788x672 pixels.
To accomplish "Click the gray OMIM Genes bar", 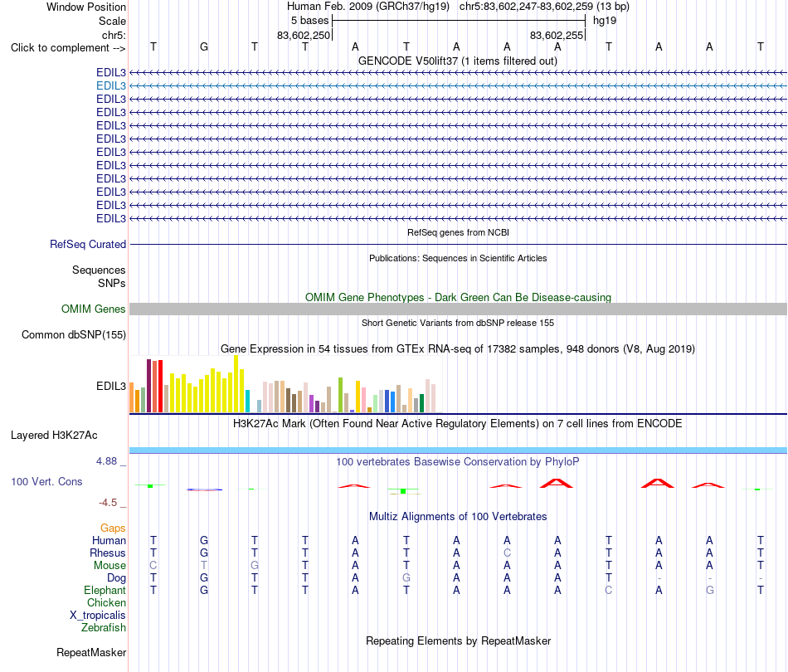I will (458, 309).
